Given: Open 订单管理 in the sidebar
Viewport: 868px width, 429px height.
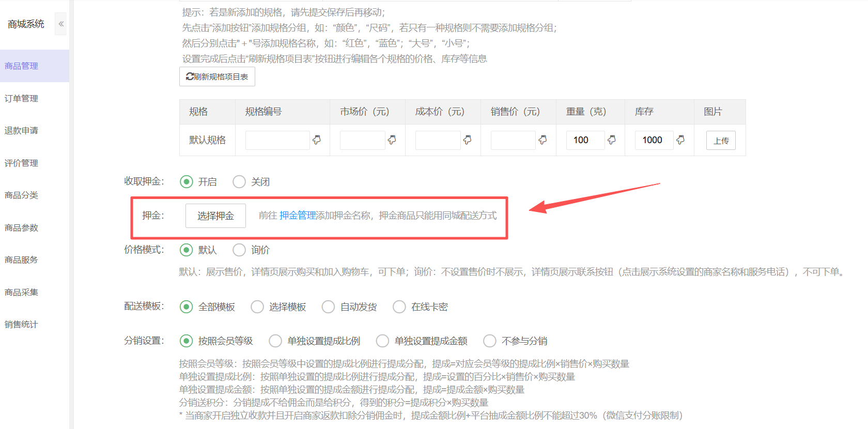Looking at the screenshot, I should [21, 98].
